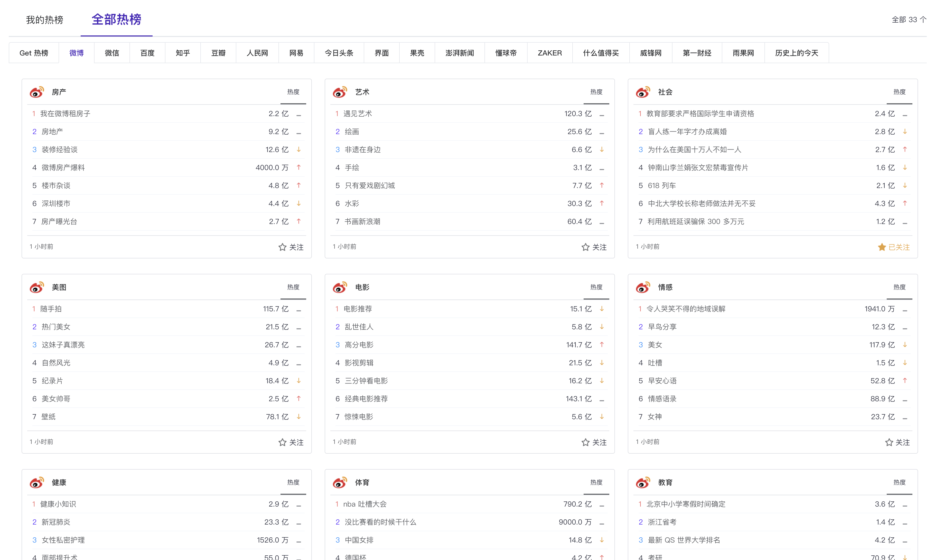Follow the 情感 board via star button
Image resolution: width=935 pixels, height=560 pixels.
[x=898, y=442]
